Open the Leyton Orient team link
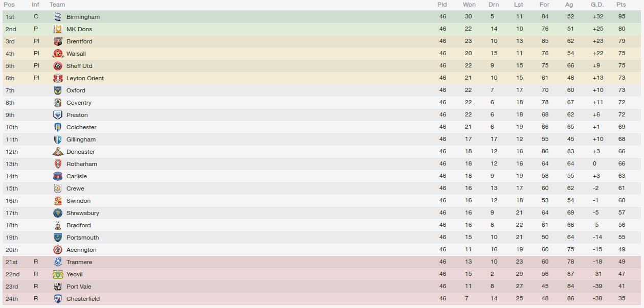The height and width of the screenshot is (308, 644). pyautogui.click(x=85, y=78)
